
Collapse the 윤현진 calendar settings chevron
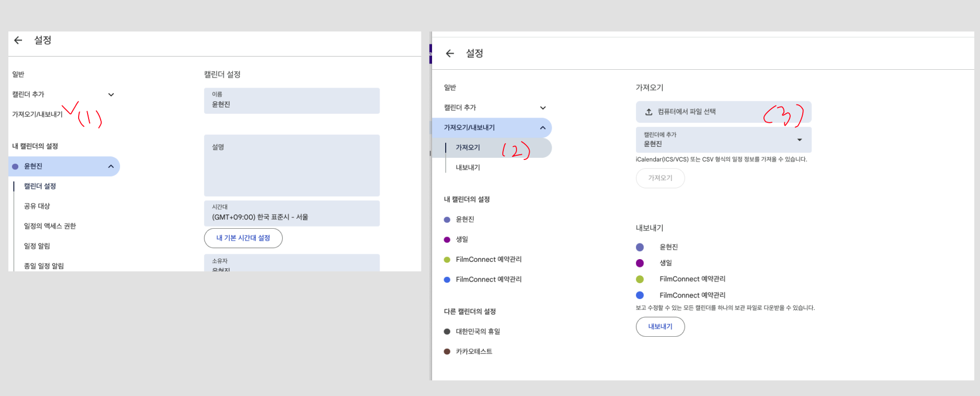pyautogui.click(x=111, y=167)
